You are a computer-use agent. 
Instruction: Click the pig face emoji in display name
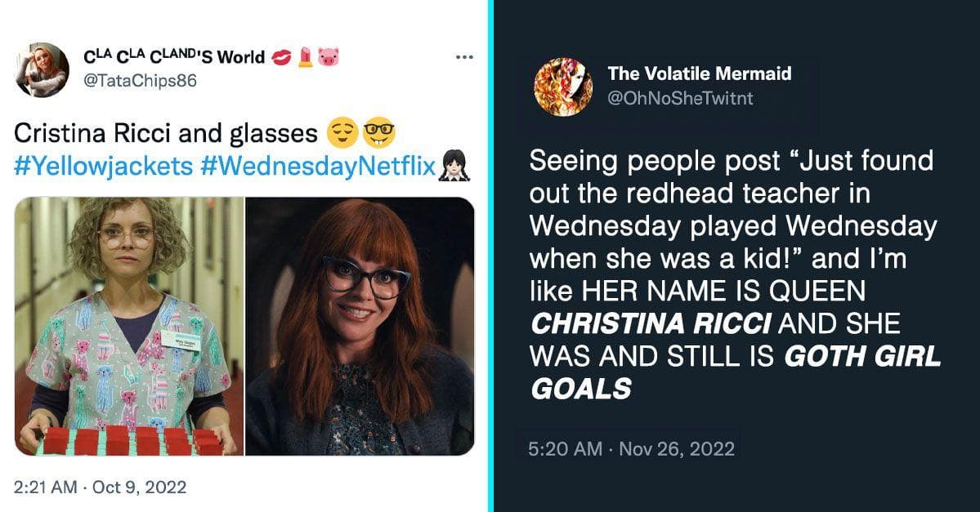tap(329, 57)
